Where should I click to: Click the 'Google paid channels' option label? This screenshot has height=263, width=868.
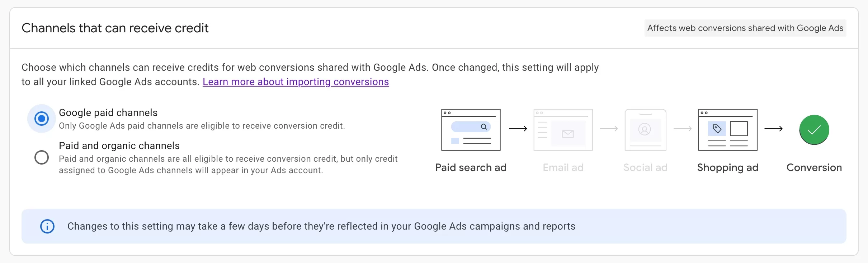click(108, 113)
